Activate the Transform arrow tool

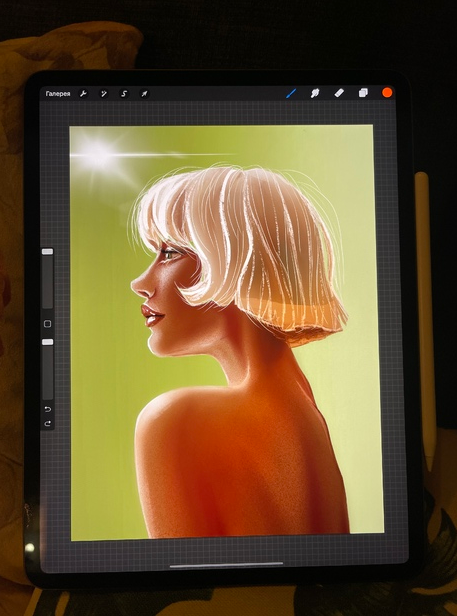pos(144,94)
